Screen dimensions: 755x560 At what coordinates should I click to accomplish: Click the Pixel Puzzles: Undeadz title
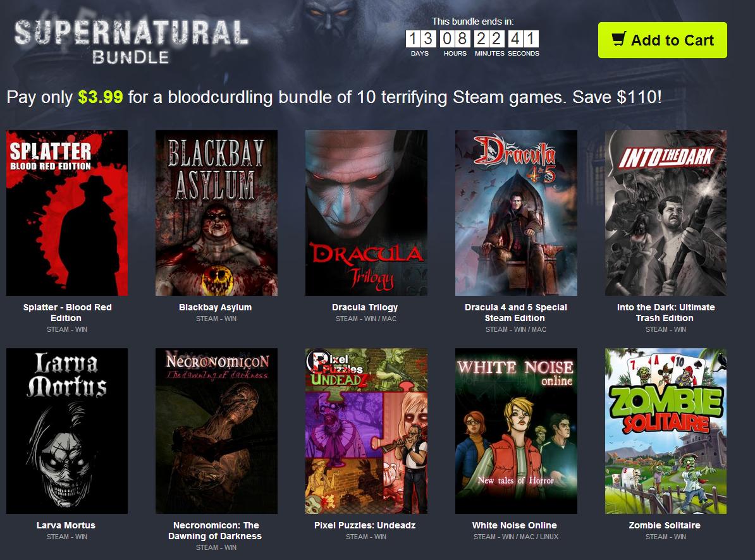pyautogui.click(x=365, y=525)
